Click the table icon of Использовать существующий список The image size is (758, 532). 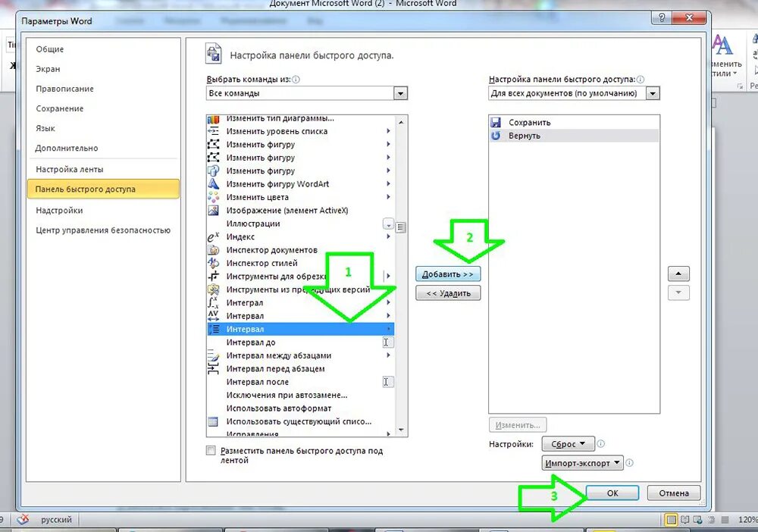(x=213, y=421)
